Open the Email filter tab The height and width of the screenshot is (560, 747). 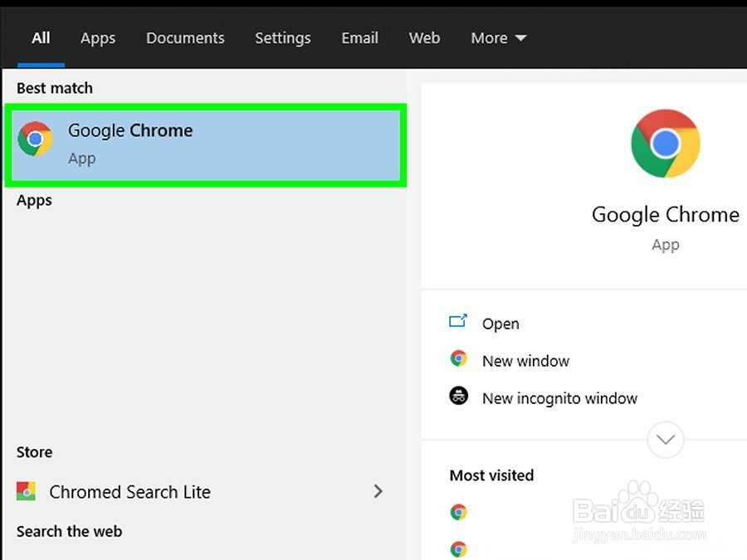360,38
